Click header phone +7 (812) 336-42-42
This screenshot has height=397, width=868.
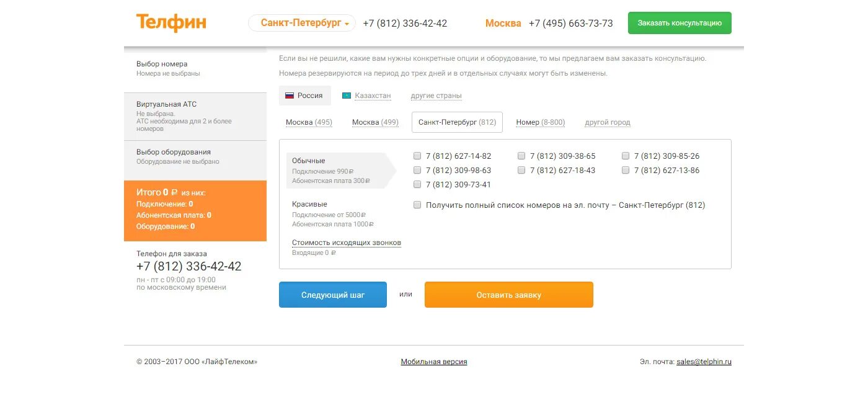click(405, 23)
